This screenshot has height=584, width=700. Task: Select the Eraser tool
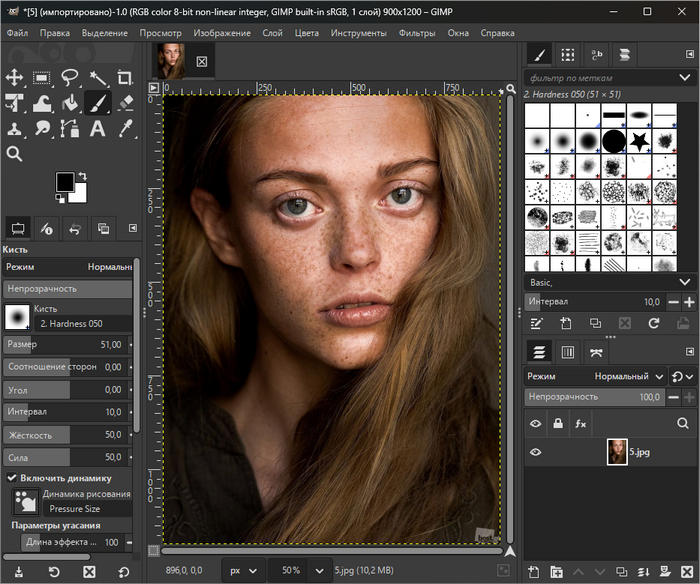125,102
